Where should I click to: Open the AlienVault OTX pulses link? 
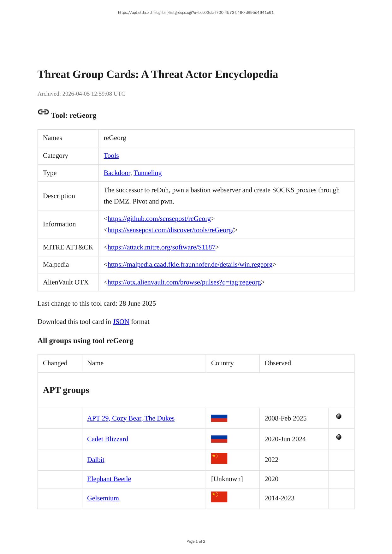[184, 282]
